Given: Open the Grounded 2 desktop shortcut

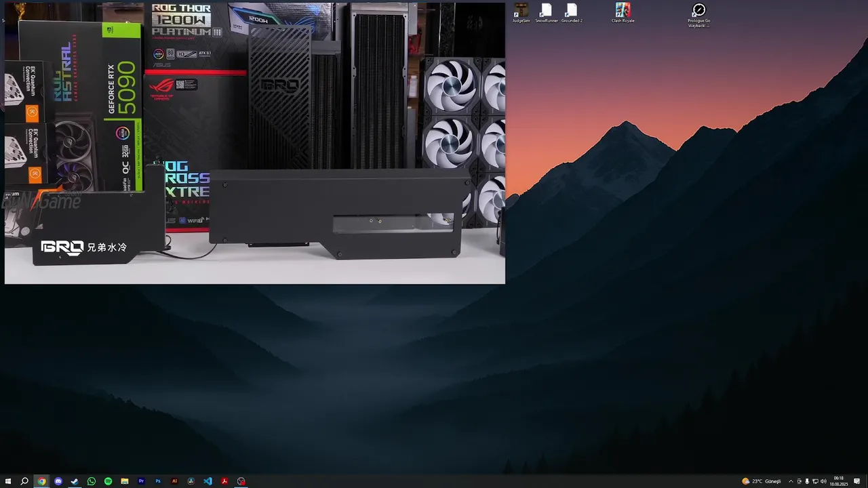Looking at the screenshot, I should pyautogui.click(x=572, y=13).
